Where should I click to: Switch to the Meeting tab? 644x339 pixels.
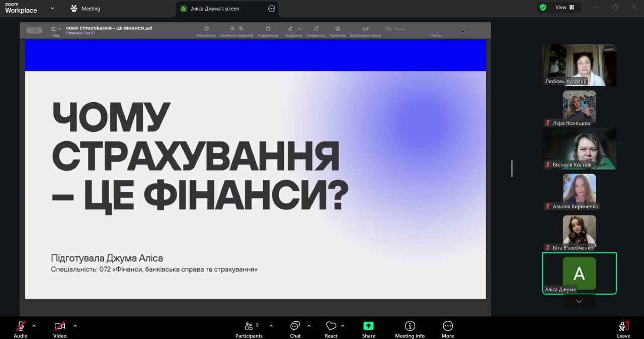click(x=86, y=9)
